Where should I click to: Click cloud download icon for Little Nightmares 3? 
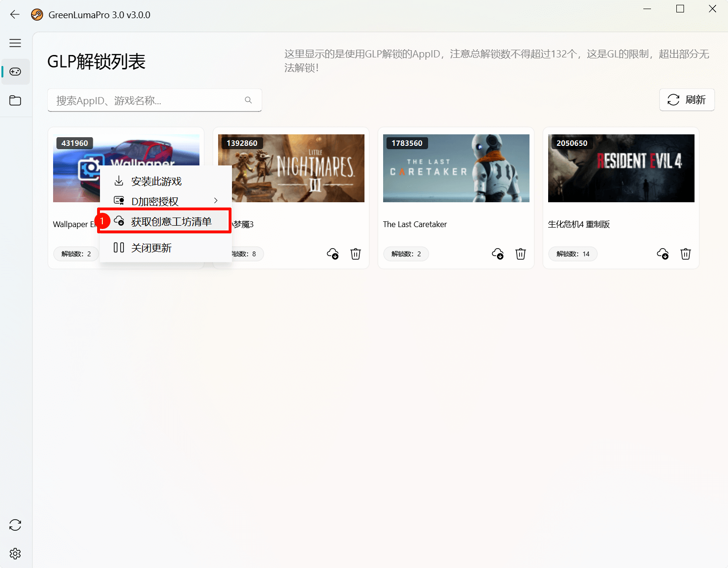[332, 254]
